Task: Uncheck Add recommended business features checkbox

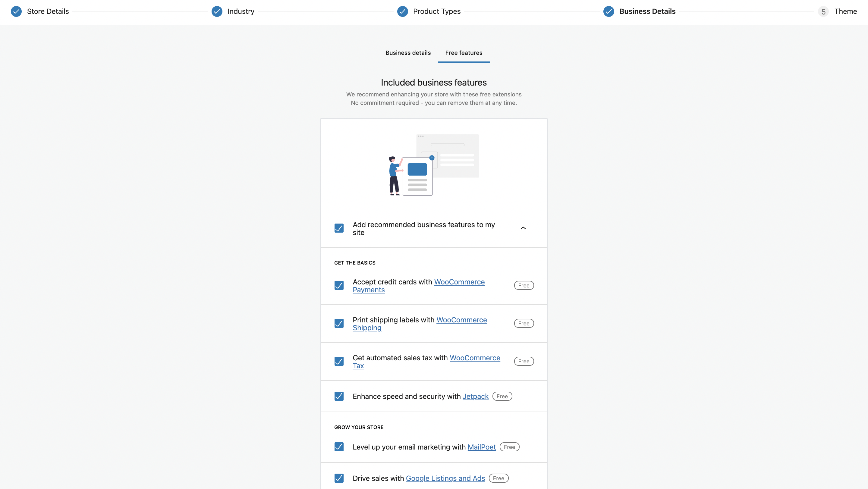Action: (x=339, y=228)
